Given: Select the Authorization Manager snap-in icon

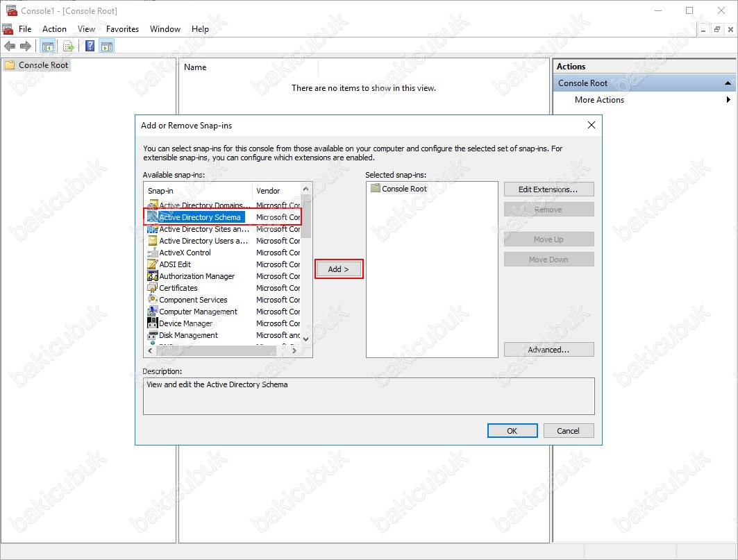Looking at the screenshot, I should [x=153, y=276].
